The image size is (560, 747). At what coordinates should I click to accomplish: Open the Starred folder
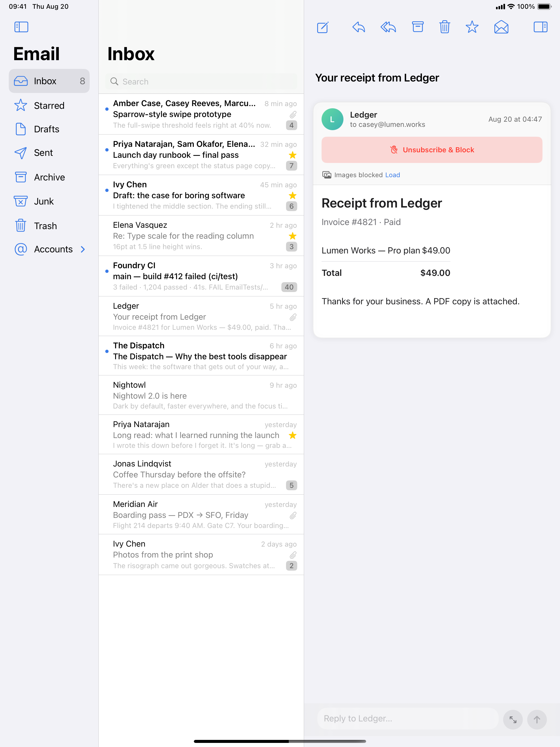49,105
